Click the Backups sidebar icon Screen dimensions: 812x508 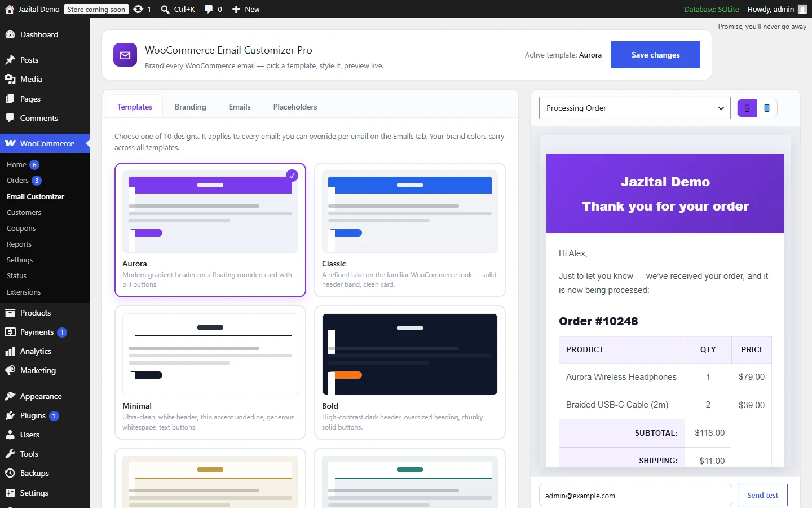coord(10,473)
